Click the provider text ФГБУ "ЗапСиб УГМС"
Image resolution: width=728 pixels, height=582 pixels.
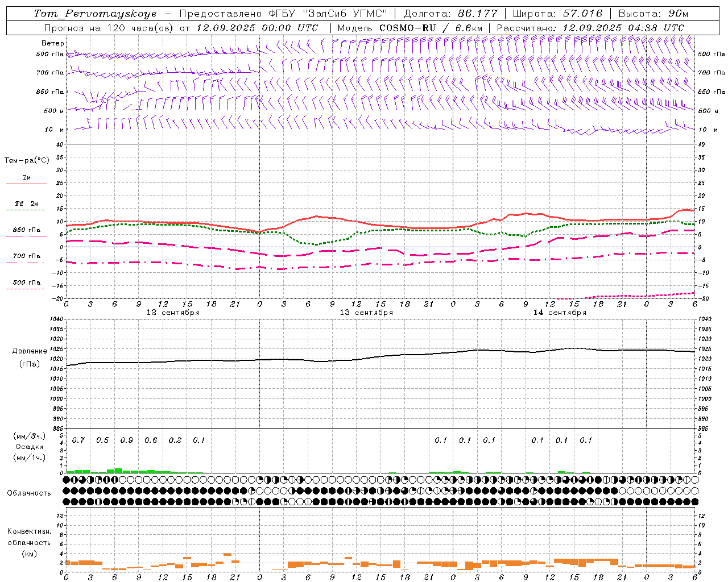tap(326, 14)
